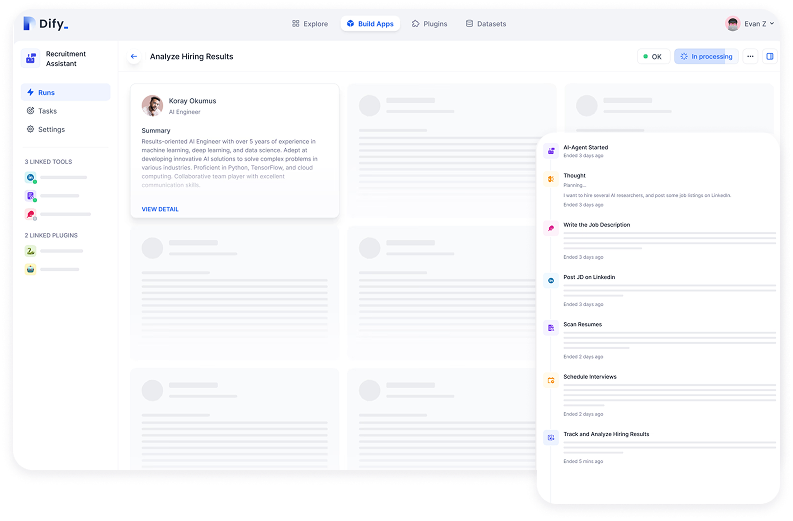Image resolution: width=793 pixels, height=521 pixels.
Task: Click the back arrow button
Action: point(134,57)
